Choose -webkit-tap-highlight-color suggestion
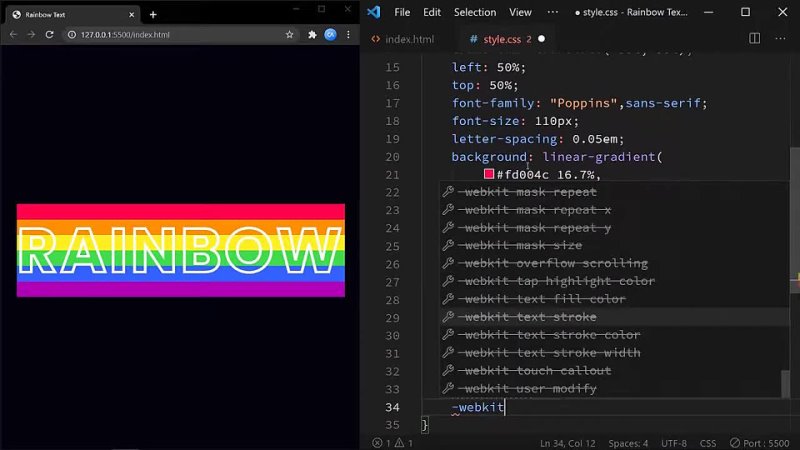The height and width of the screenshot is (450, 800). (614, 282)
